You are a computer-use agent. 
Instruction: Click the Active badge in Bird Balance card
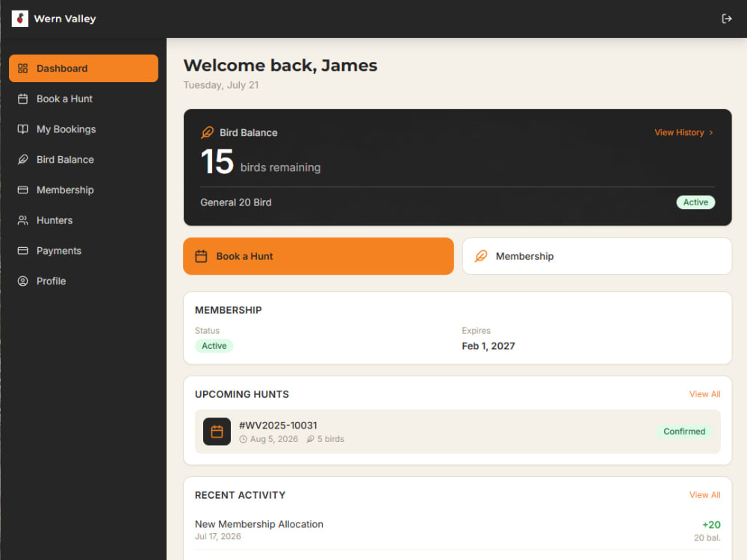pos(695,202)
